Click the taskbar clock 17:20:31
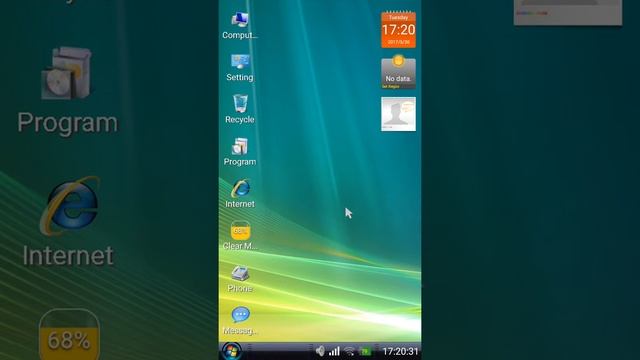Screen dimensions: 640x360 400,351
